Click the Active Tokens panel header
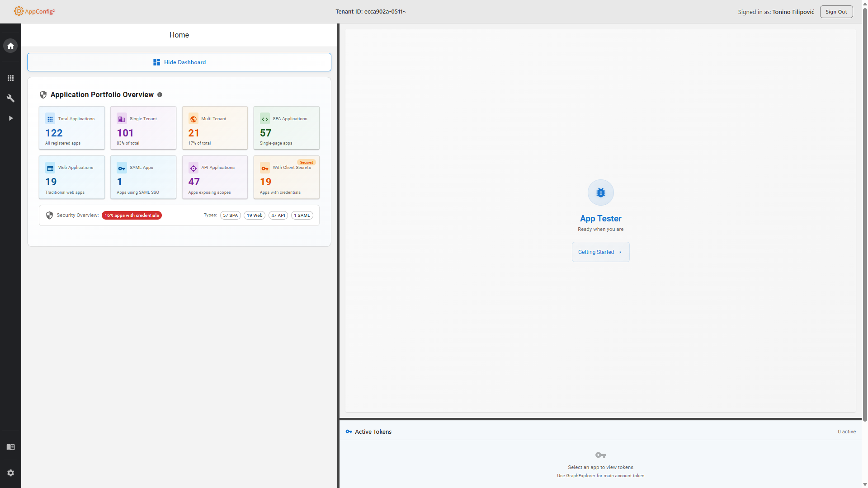Viewport: 868px width, 488px height. click(373, 432)
